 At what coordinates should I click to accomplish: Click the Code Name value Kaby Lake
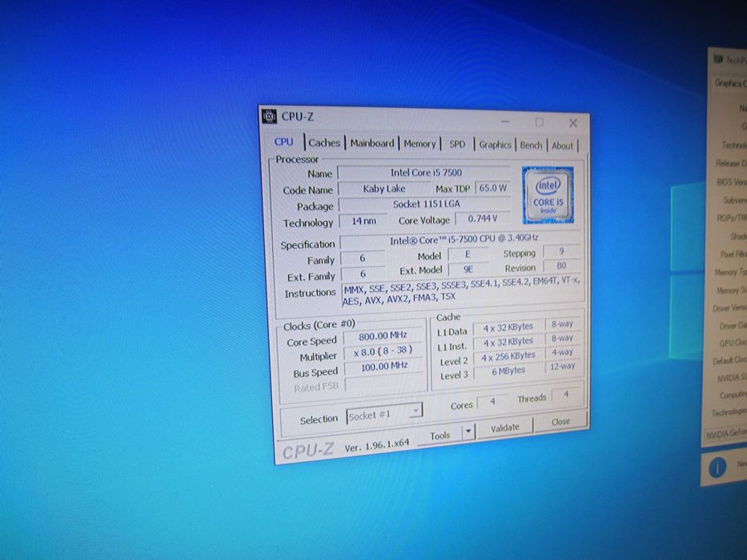click(384, 189)
